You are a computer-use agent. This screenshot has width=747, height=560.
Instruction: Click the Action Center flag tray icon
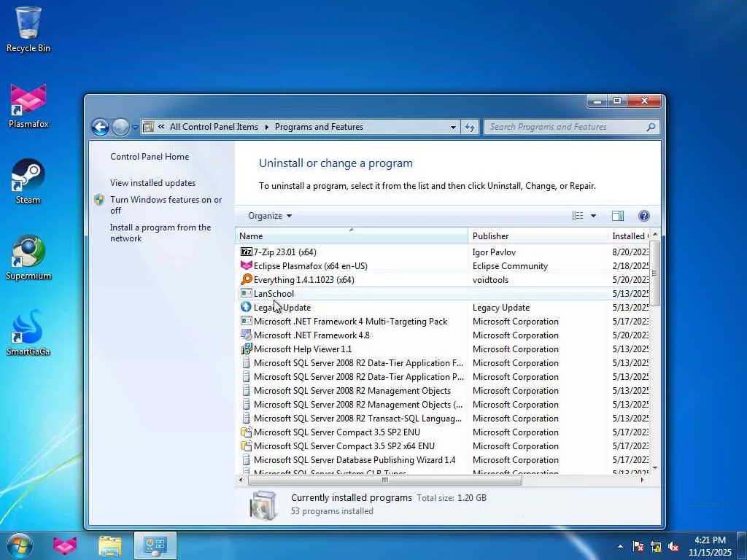[x=638, y=547]
